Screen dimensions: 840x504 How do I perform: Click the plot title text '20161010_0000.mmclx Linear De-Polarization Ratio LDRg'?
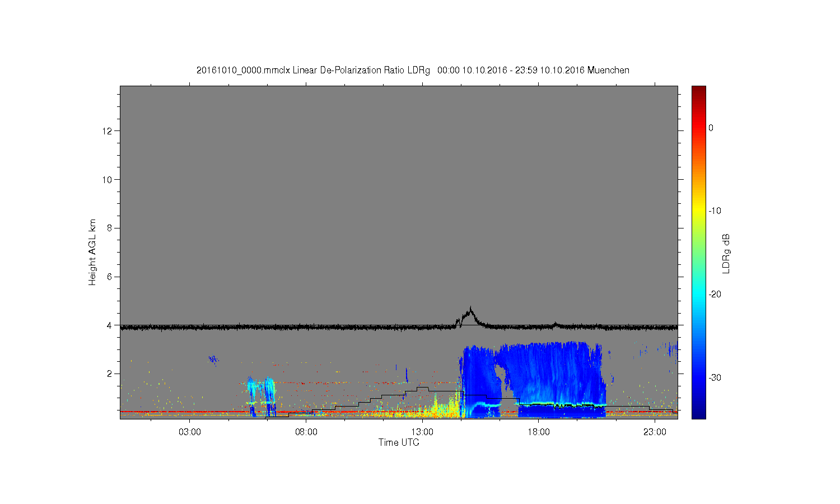click(x=313, y=71)
